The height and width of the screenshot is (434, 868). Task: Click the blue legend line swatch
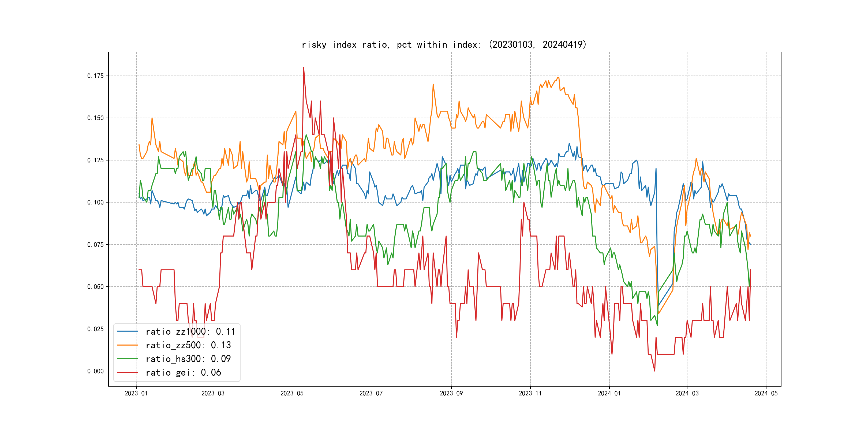[x=127, y=332]
